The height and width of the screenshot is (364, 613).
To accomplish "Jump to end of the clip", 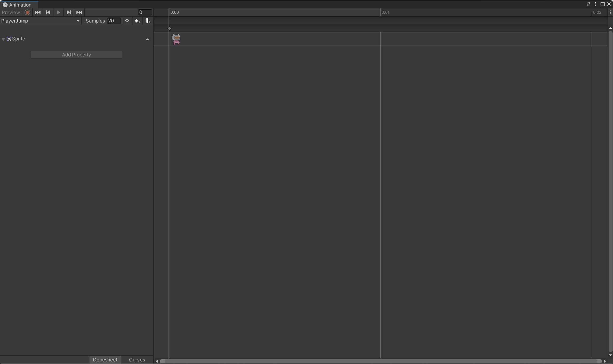I will (x=79, y=12).
